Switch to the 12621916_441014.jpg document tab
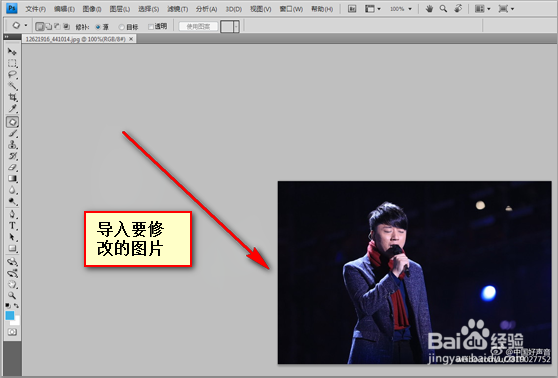This screenshot has height=378, width=558. coord(75,39)
